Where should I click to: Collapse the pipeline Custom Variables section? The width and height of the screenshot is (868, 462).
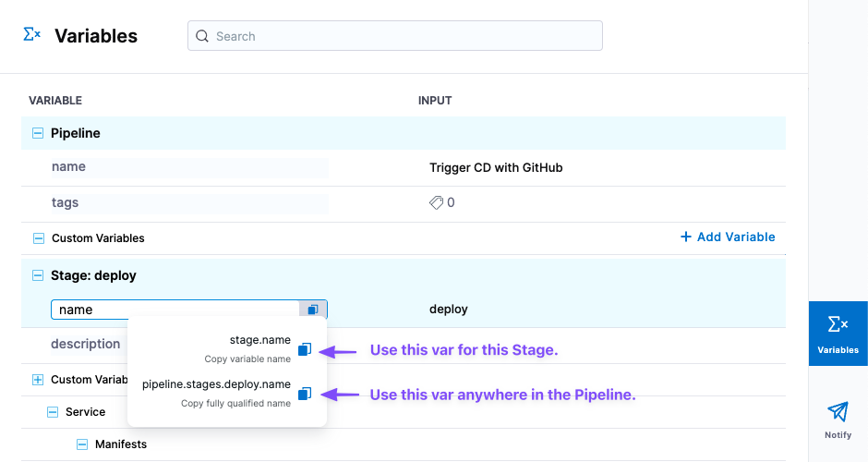point(38,238)
